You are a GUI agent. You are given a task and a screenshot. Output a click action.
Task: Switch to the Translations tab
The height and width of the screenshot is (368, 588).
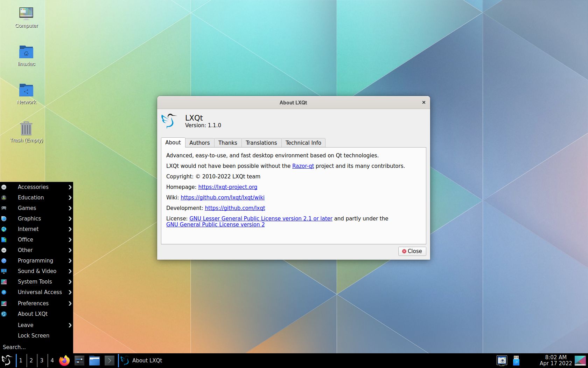[261, 143]
